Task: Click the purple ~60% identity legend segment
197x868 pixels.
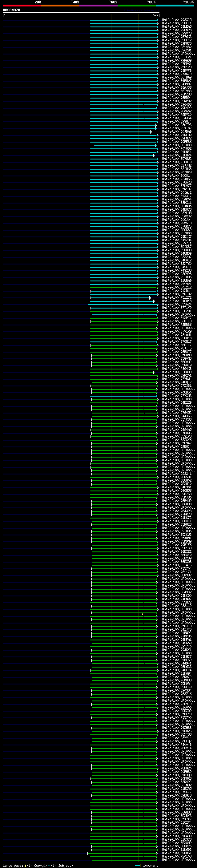Action: coord(98,6)
